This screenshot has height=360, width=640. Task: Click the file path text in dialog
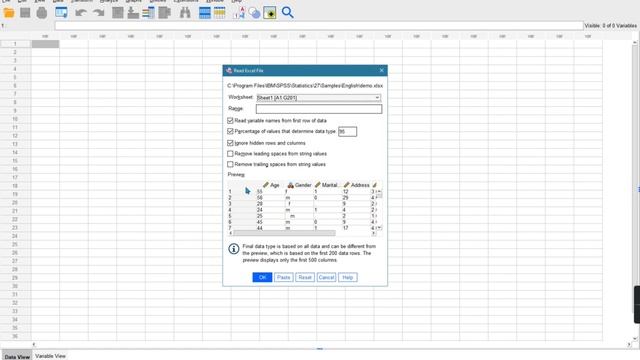305,86
